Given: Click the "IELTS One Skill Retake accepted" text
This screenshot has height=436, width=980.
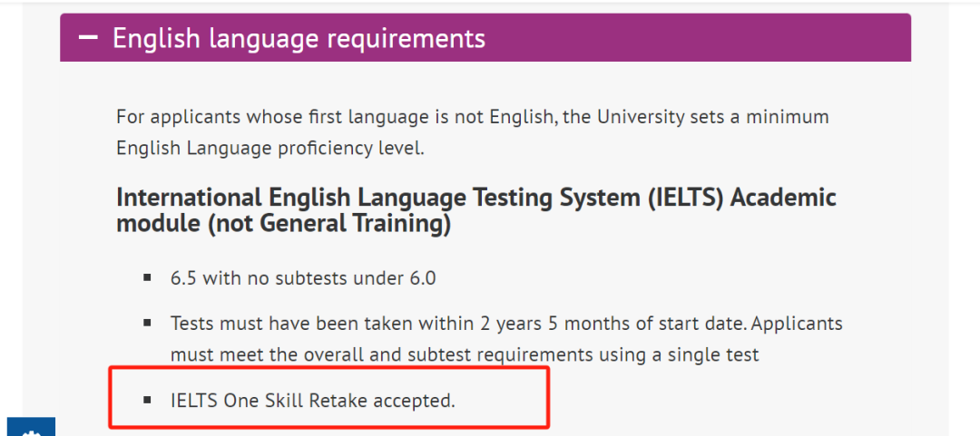Looking at the screenshot, I should click(x=312, y=400).
